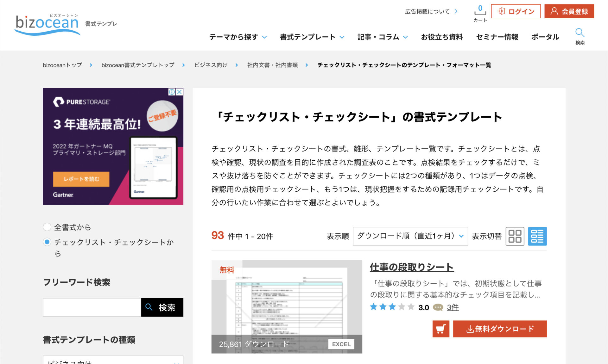608x364 pixels.
Task: Click the 無料ダウンロード button
Action: point(500,329)
